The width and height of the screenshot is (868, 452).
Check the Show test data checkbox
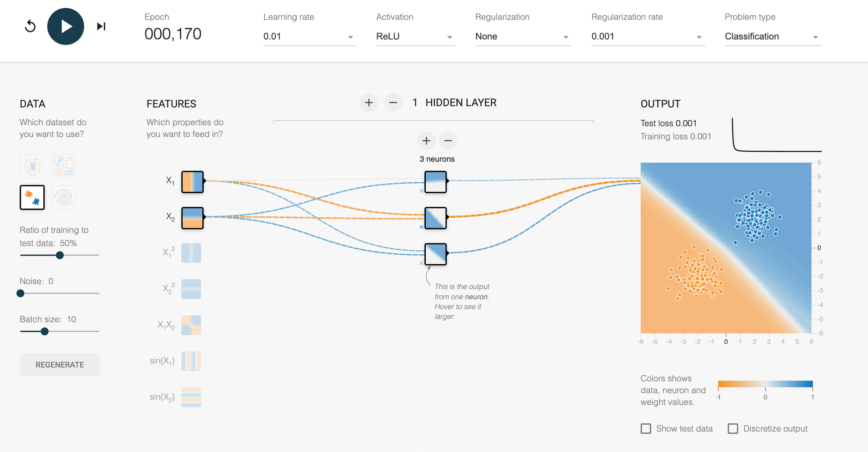click(646, 429)
